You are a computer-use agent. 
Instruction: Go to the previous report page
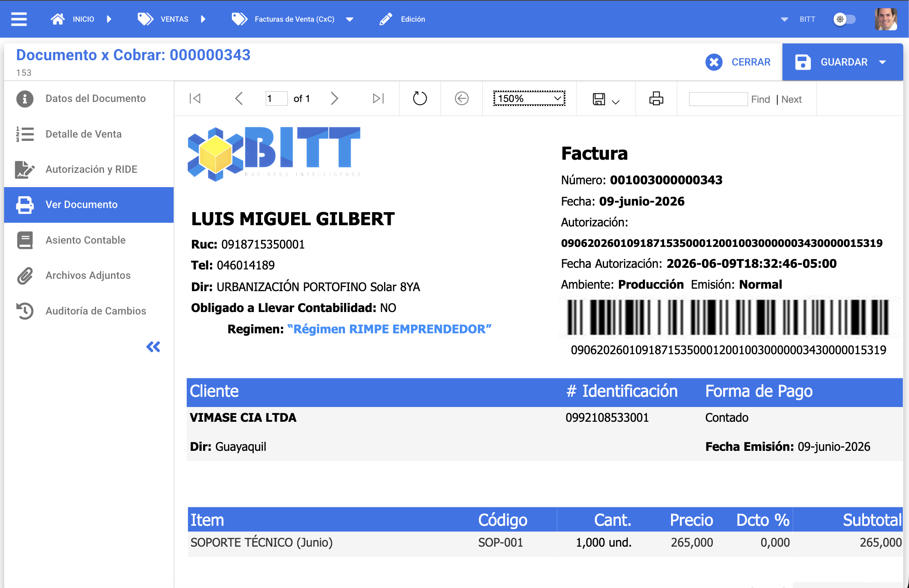point(239,98)
